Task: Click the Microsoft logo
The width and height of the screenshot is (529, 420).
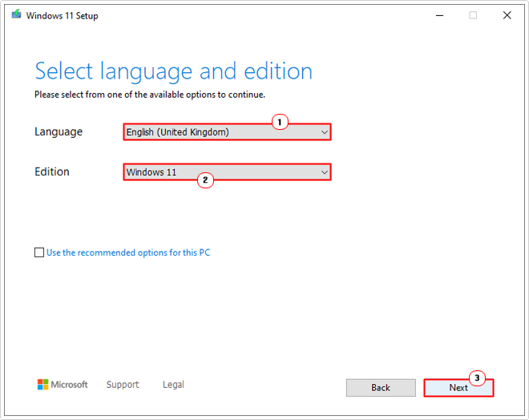Action: [63, 385]
